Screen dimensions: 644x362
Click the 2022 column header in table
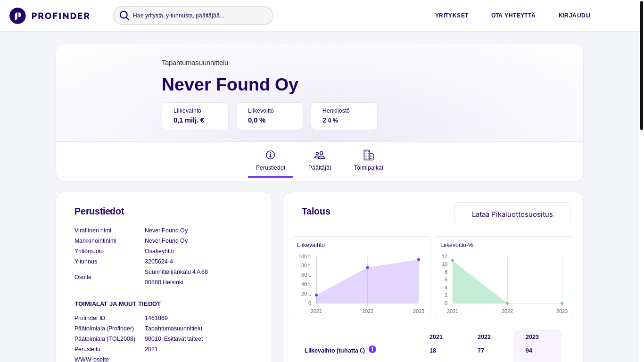(x=484, y=337)
